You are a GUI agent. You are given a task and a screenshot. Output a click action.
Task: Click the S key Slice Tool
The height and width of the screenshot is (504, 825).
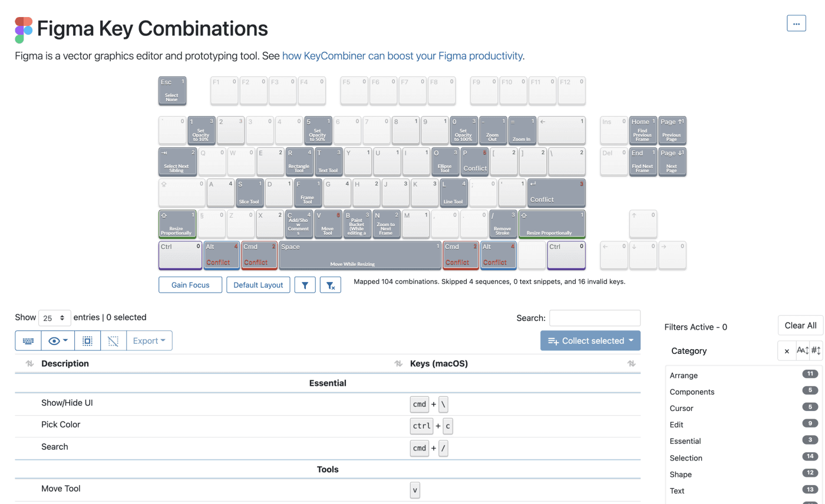click(249, 193)
